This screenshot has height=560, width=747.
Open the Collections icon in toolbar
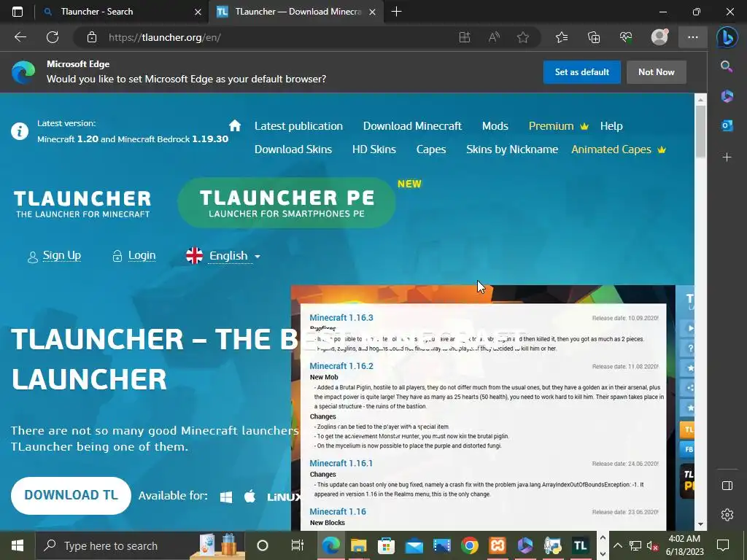click(x=594, y=37)
